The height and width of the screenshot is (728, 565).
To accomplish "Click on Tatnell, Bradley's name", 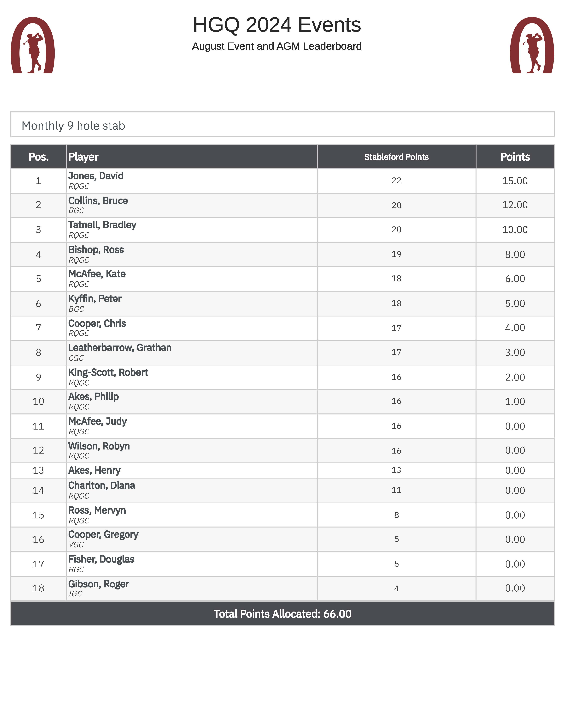I will tap(102, 225).
